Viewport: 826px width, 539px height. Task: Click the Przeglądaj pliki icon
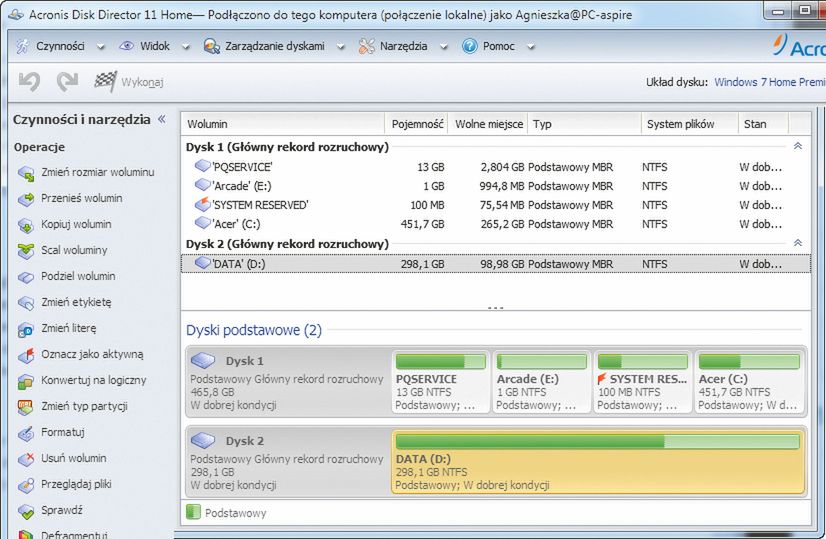tap(25, 485)
